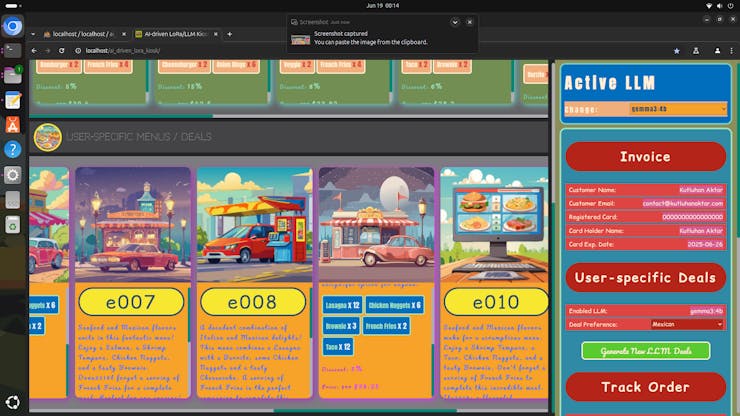Bookmark page with the star icon
The height and width of the screenshot is (416, 740).
tap(677, 51)
